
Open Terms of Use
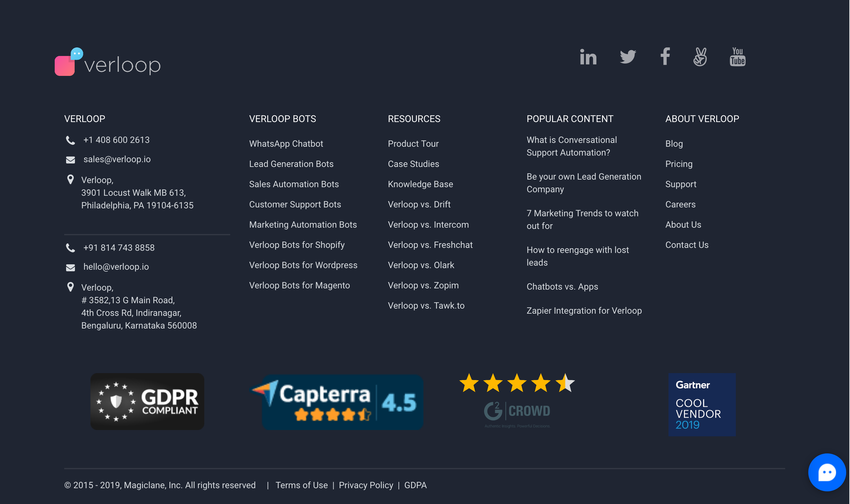(302, 485)
